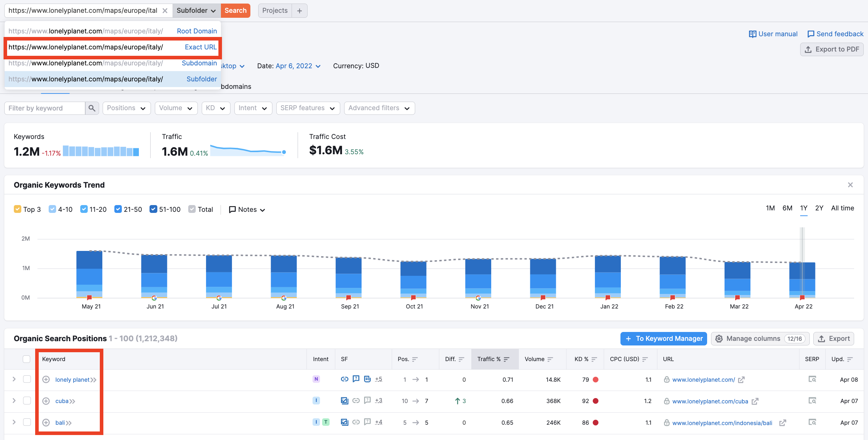Viewport: 868px width, 440px height.
Task: Choose the Subfolder suggestion
Action: [113, 79]
